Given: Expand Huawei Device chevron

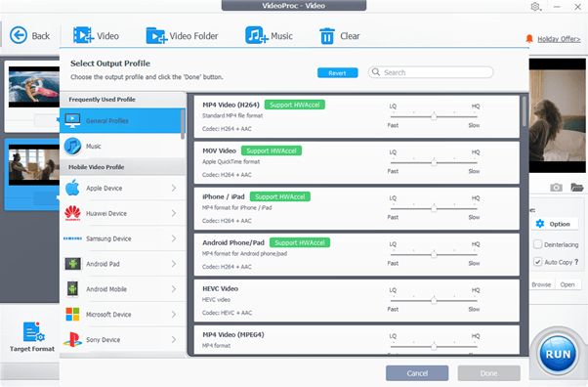Looking at the screenshot, I should pos(174,213).
